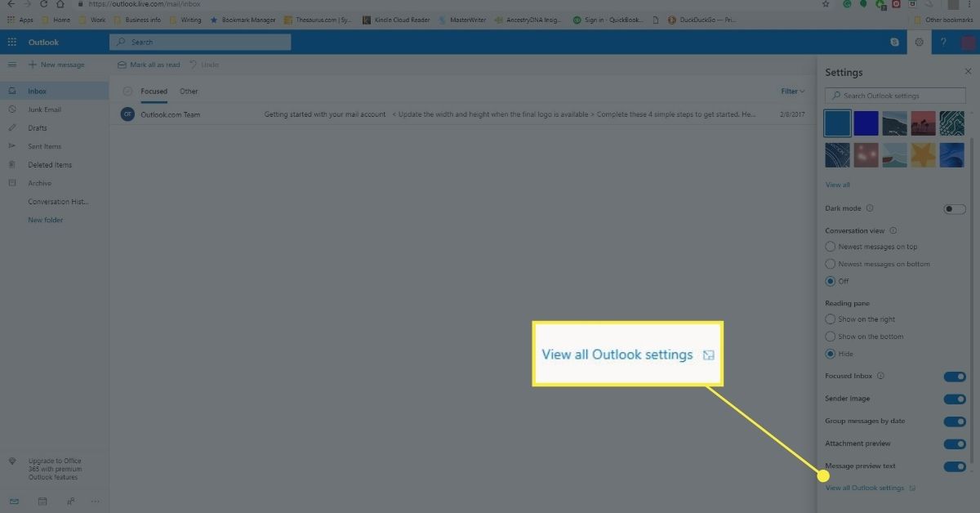Image resolution: width=980 pixels, height=513 pixels.
Task: Select the blue curved lines theme
Action: pos(838,154)
